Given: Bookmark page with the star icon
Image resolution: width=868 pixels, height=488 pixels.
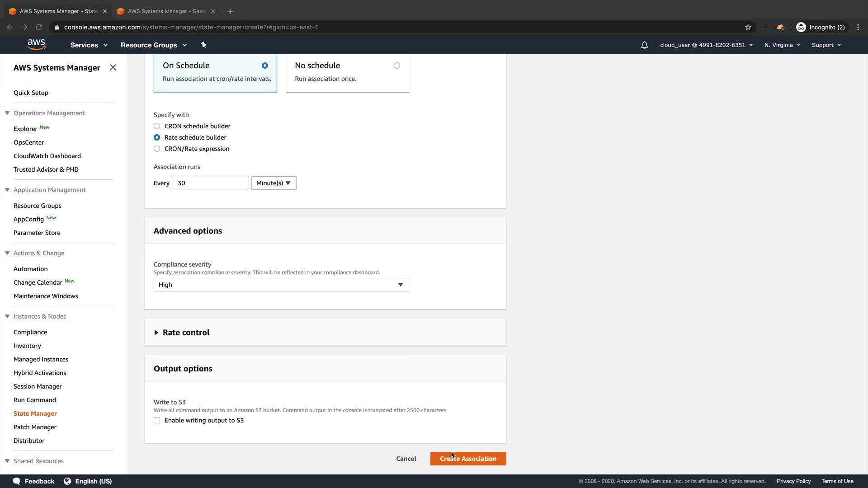Looking at the screenshot, I should [x=748, y=27].
